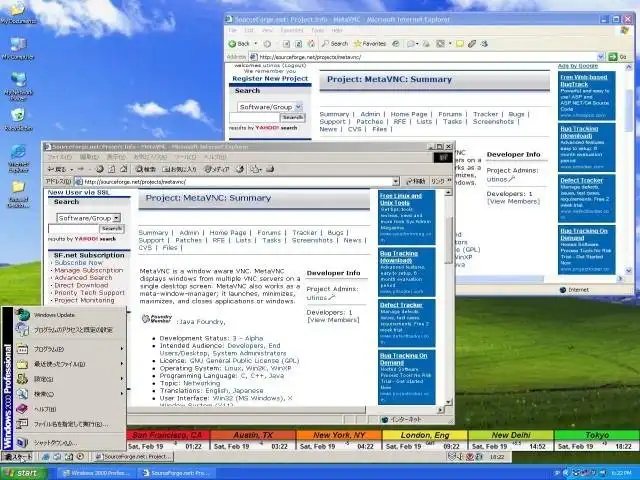Open the ヘルプ menu in the front IE menu bar
The height and width of the screenshot is (480, 640).
[215, 157]
